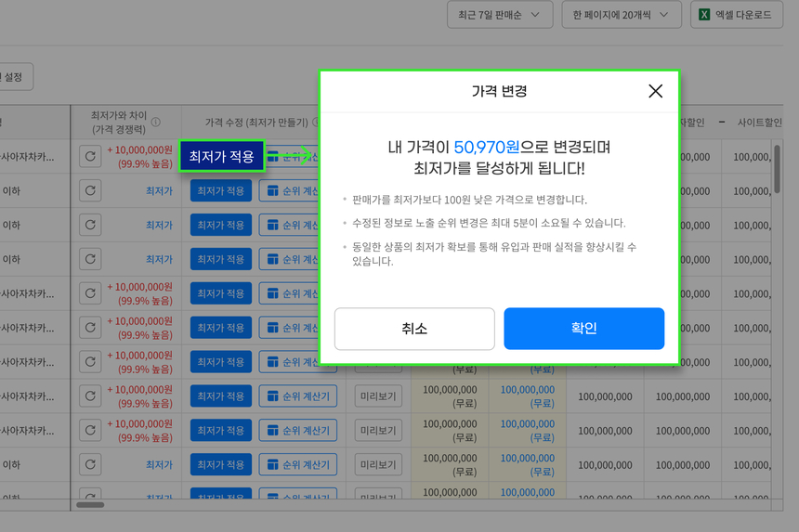The width and height of the screenshot is (799, 532).
Task: Click the info icon beside 최저가와 차이 header
Action: [156, 123]
